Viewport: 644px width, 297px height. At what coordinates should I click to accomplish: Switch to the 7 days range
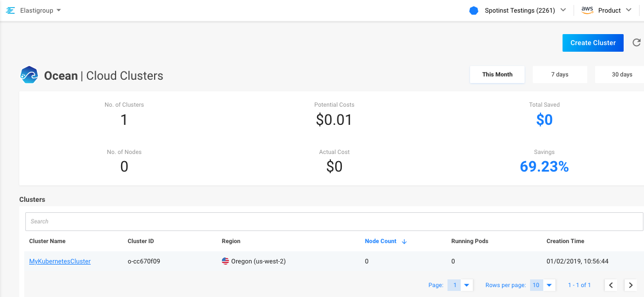560,74
